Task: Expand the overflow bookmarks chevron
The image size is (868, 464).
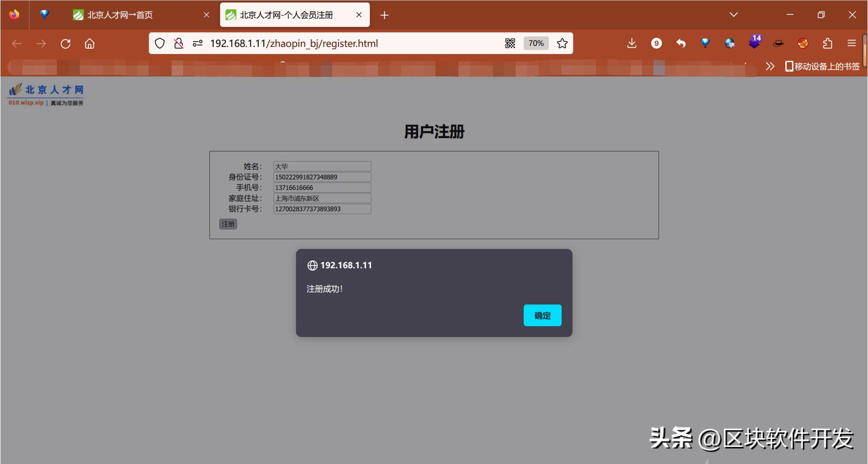Action: 770,66
